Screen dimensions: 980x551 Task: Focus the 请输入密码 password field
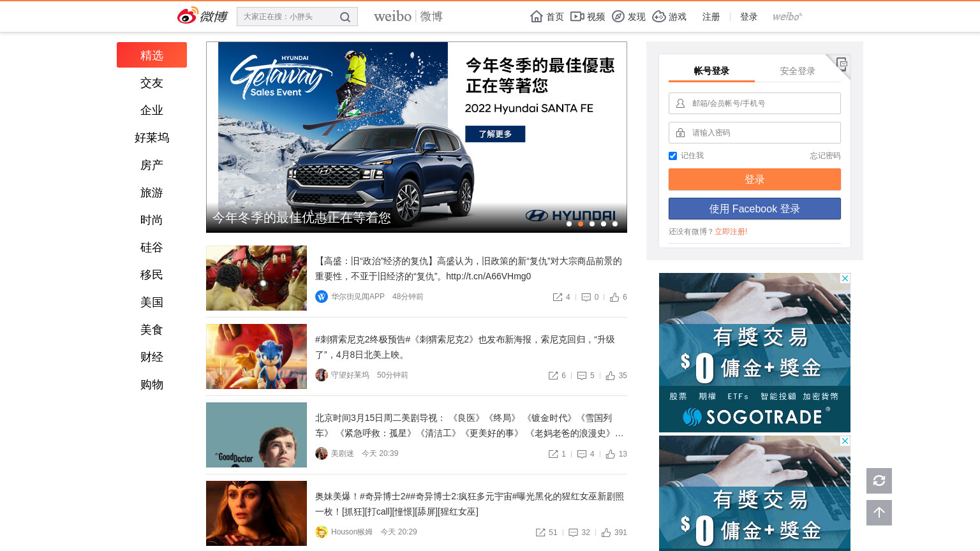[755, 133]
